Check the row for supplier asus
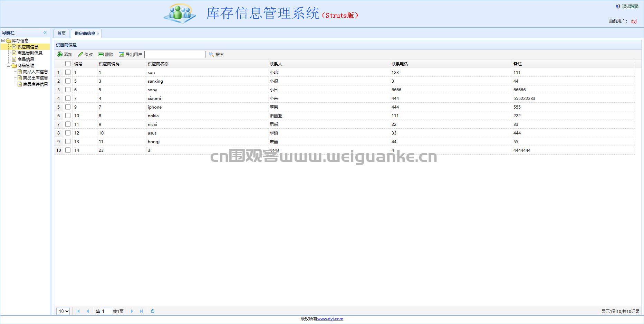This screenshot has width=644, height=324. tap(68, 133)
